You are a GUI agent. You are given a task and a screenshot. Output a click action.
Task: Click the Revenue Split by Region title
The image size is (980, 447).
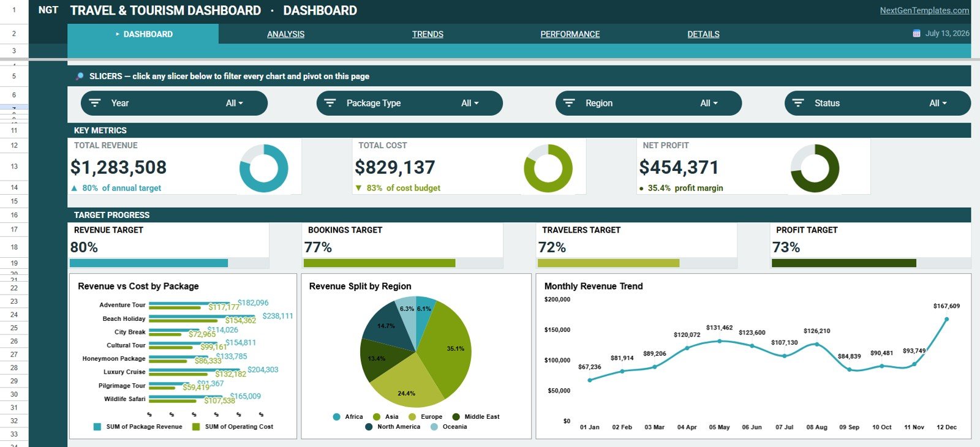click(360, 286)
